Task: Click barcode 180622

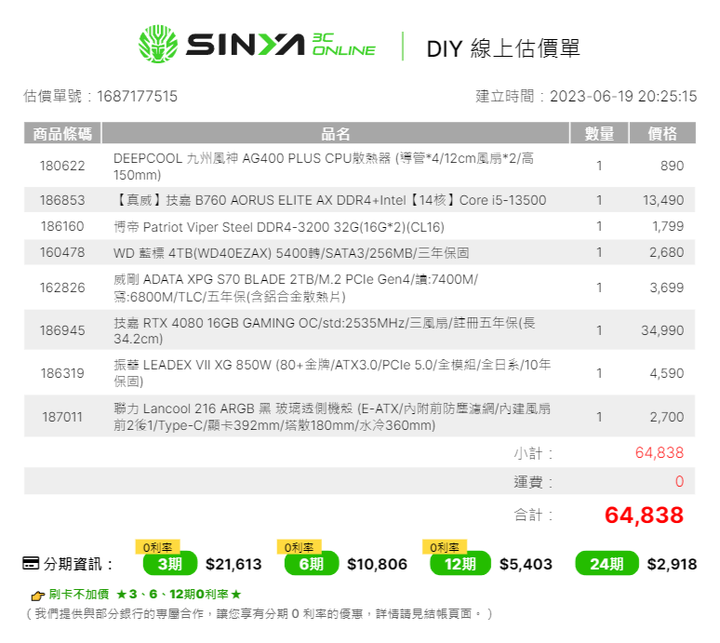Action: (x=62, y=166)
